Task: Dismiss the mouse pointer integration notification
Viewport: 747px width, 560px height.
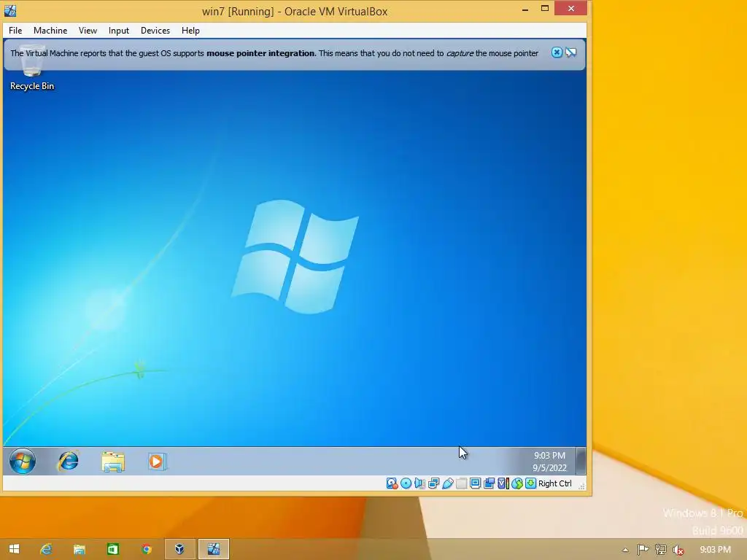Action: pyautogui.click(x=557, y=52)
